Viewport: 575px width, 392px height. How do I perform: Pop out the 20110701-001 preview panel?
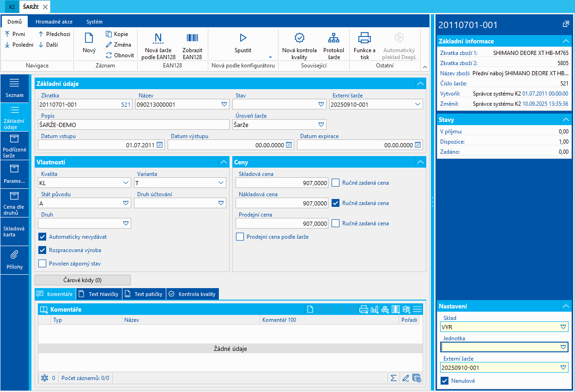(x=566, y=24)
